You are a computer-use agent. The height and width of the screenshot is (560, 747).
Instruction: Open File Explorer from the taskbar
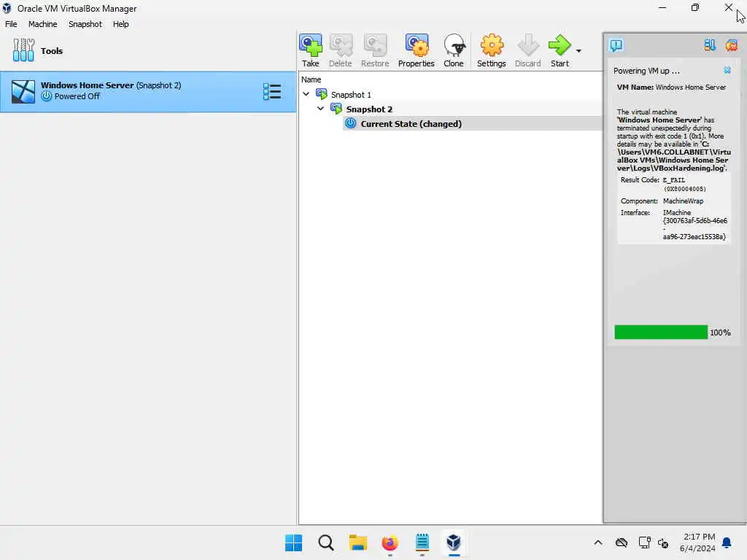357,542
